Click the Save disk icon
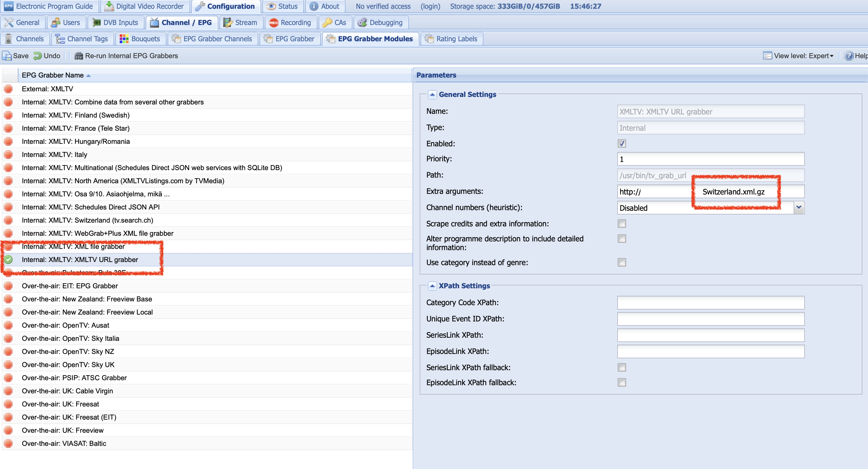Viewport: 868px width, 469px height. click(x=7, y=56)
